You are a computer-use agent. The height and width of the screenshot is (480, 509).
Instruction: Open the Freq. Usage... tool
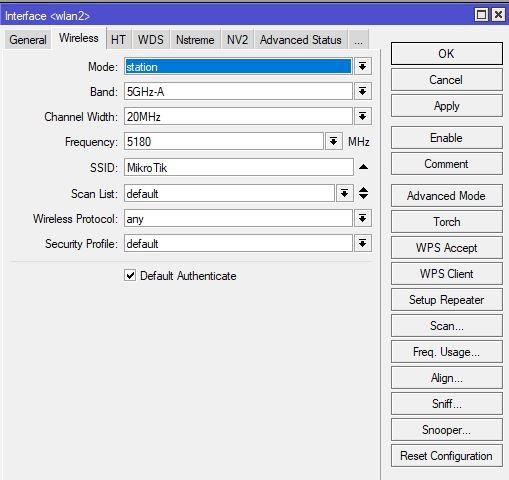tap(446, 352)
